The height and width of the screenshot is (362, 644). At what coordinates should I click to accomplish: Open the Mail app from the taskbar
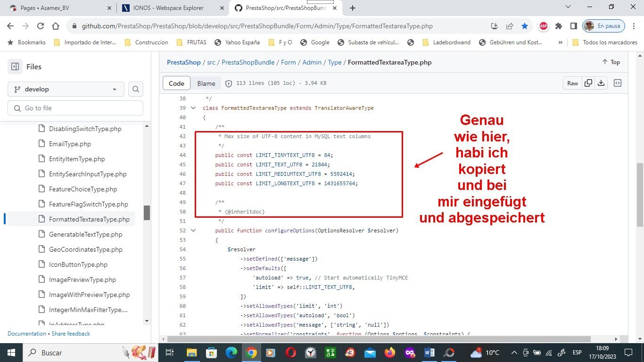[370, 353]
